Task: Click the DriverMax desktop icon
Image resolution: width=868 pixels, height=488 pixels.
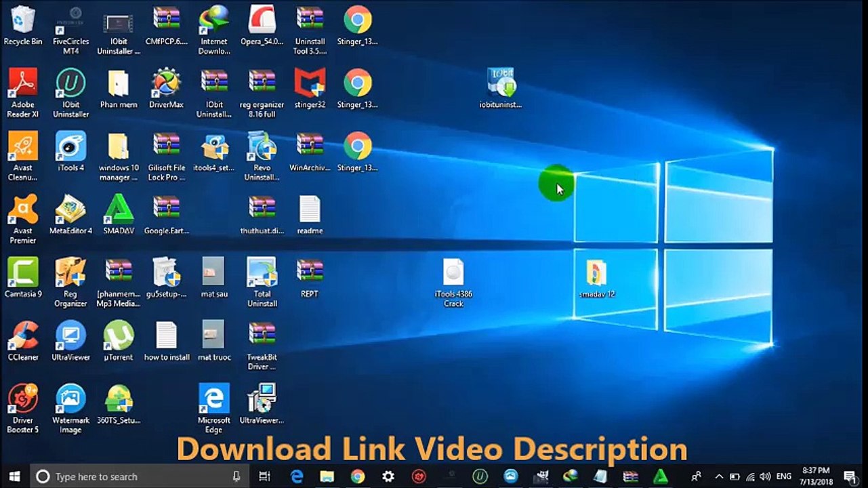Action: tap(166, 89)
